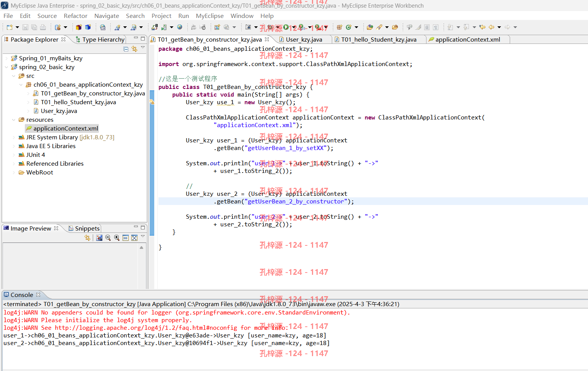Open dropdown next to New Java Class icon

coord(356,27)
